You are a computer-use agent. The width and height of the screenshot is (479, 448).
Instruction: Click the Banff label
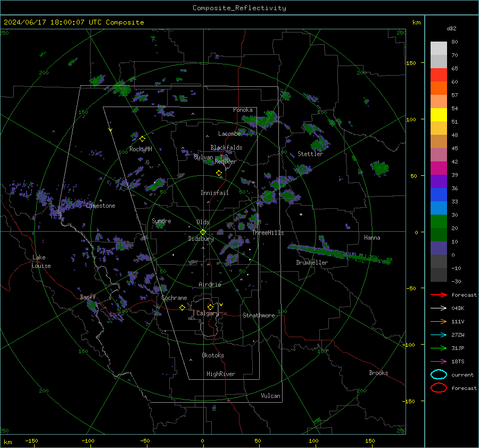click(88, 297)
